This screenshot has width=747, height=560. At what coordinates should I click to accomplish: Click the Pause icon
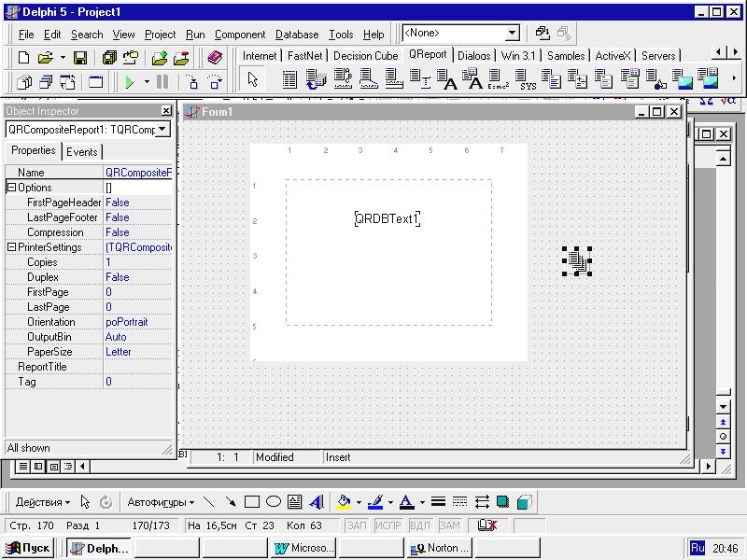(x=162, y=82)
